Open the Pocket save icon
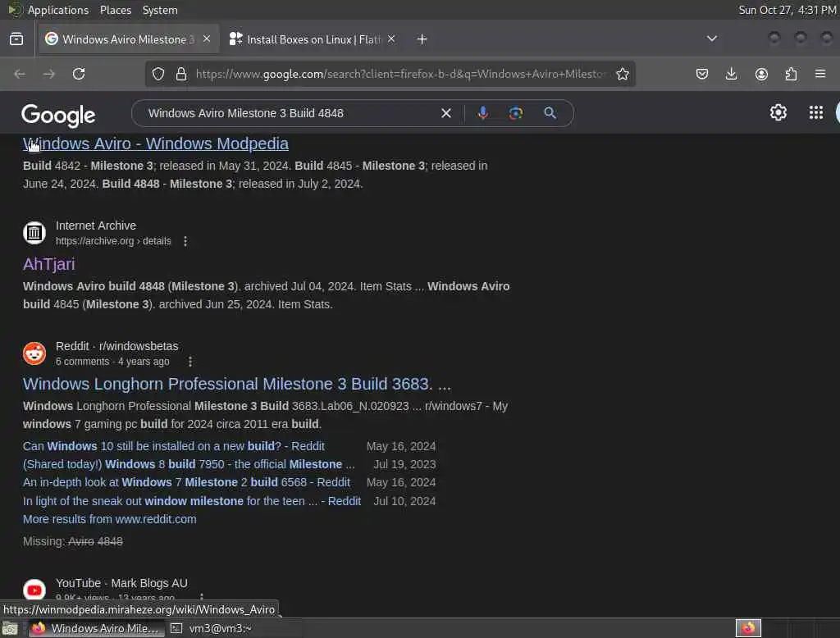Screen dimensions: 840x638 (x=702, y=74)
